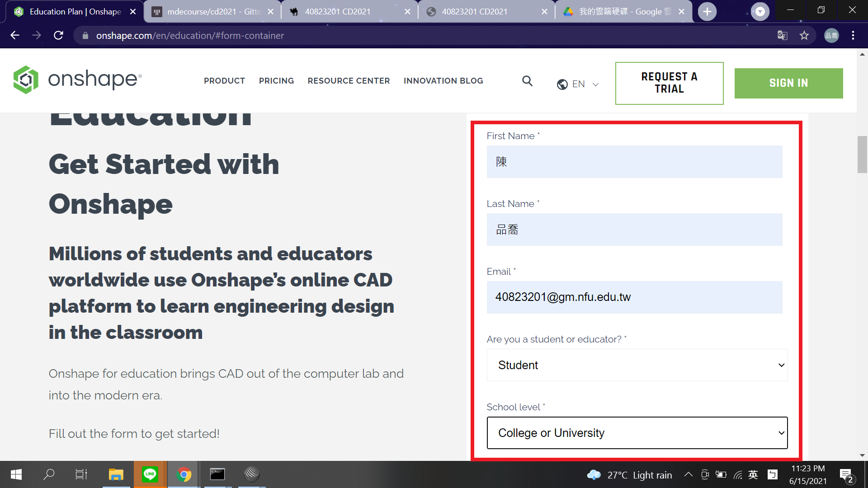The width and height of the screenshot is (868, 488).
Task: Click the address bar URL
Action: point(190,35)
